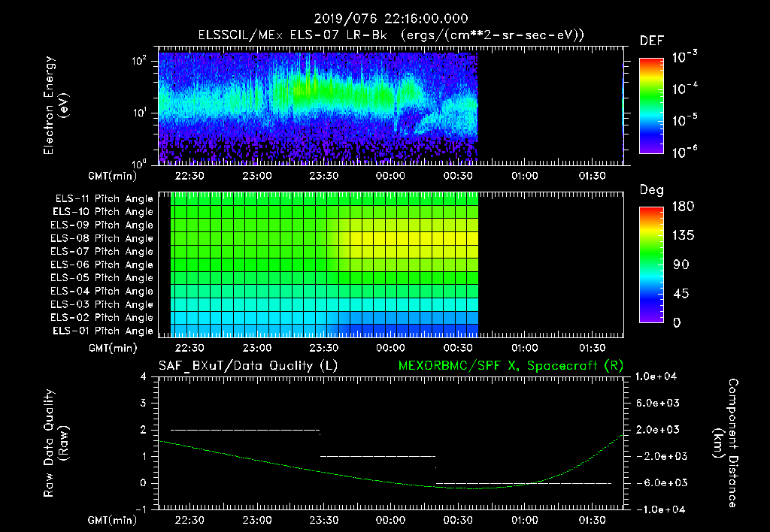Click the Electron Energy (eV) axis label
The image size is (770, 532).
tap(55, 105)
